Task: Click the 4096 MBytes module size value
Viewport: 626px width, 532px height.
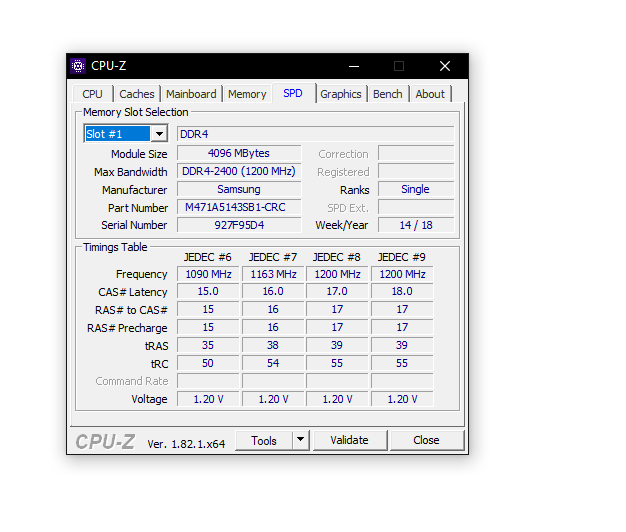Action: (x=239, y=153)
